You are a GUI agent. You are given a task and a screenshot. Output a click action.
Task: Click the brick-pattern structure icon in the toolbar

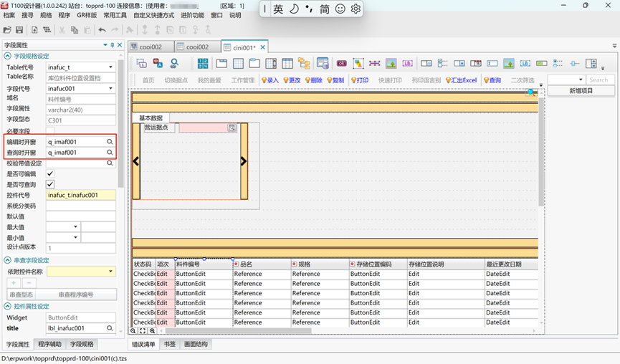[x=47, y=29]
